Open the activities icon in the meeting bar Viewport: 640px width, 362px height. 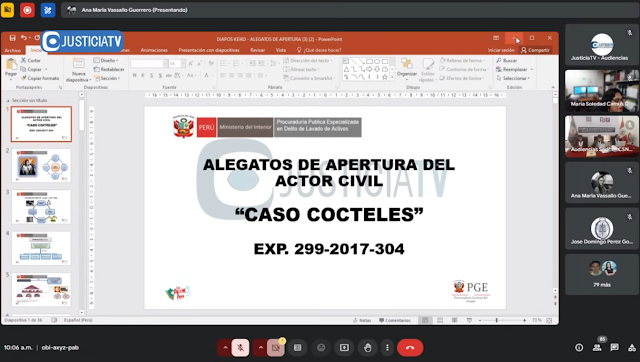pos(632,348)
